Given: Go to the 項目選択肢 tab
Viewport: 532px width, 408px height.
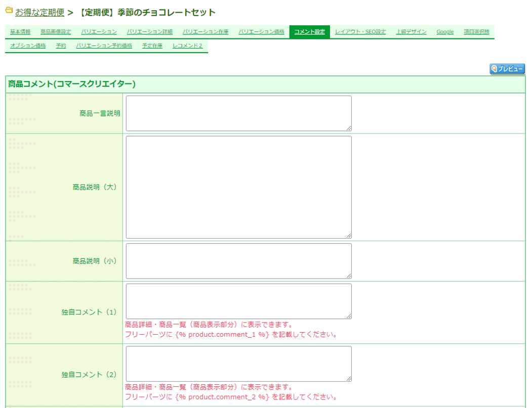Looking at the screenshot, I should click(x=476, y=32).
